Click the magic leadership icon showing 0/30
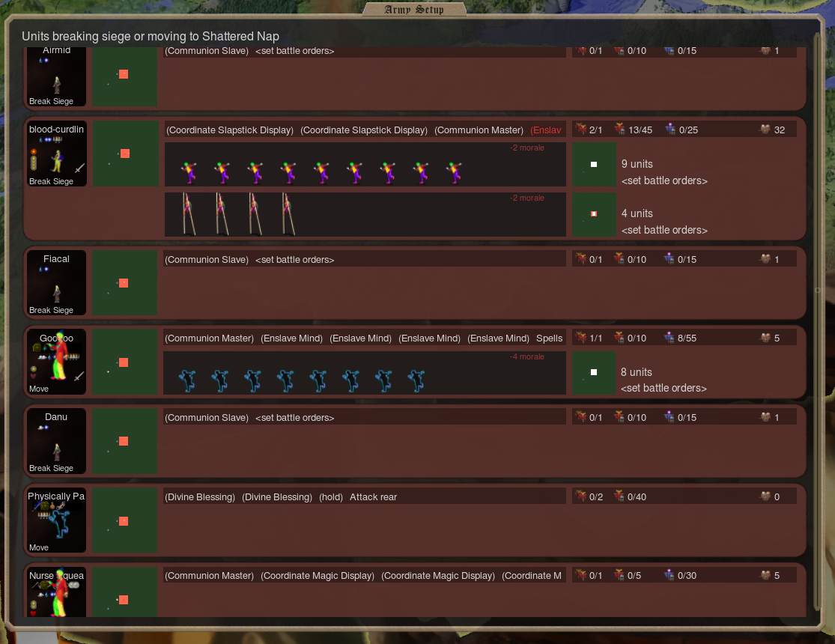The height and width of the screenshot is (644, 835). point(669,575)
